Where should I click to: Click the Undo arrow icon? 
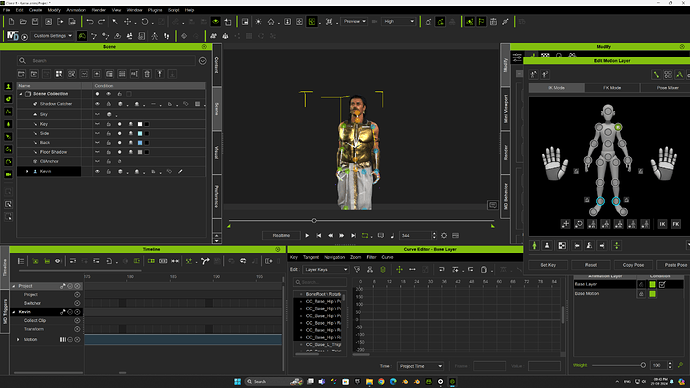[x=90, y=22]
